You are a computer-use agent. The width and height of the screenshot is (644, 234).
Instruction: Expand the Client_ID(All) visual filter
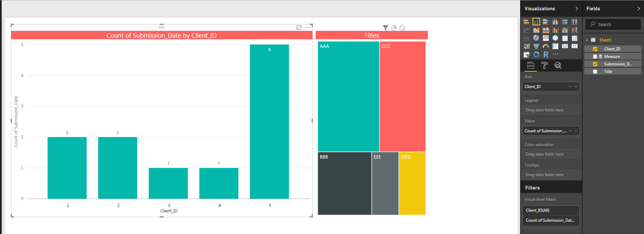click(551, 210)
